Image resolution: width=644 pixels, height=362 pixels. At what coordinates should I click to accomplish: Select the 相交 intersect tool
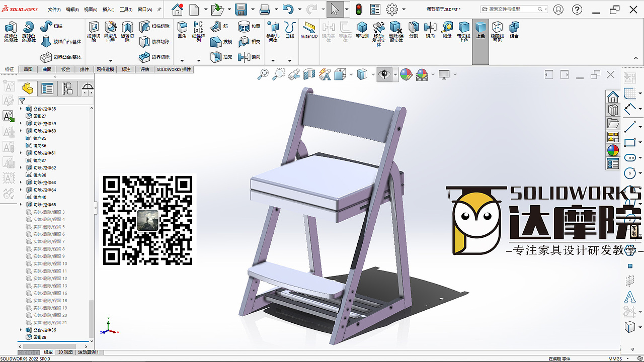click(x=250, y=42)
